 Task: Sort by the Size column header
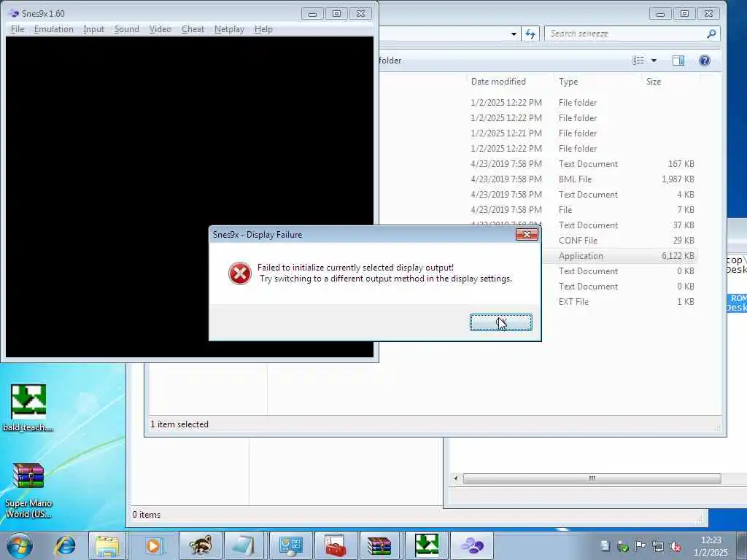coord(654,82)
